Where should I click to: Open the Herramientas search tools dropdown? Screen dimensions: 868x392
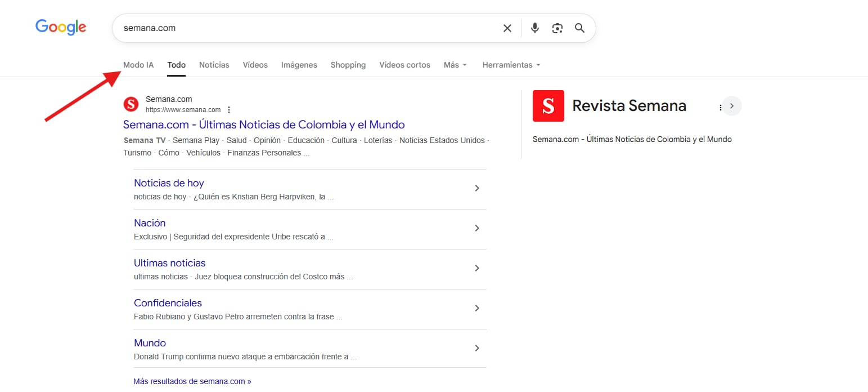pos(510,65)
